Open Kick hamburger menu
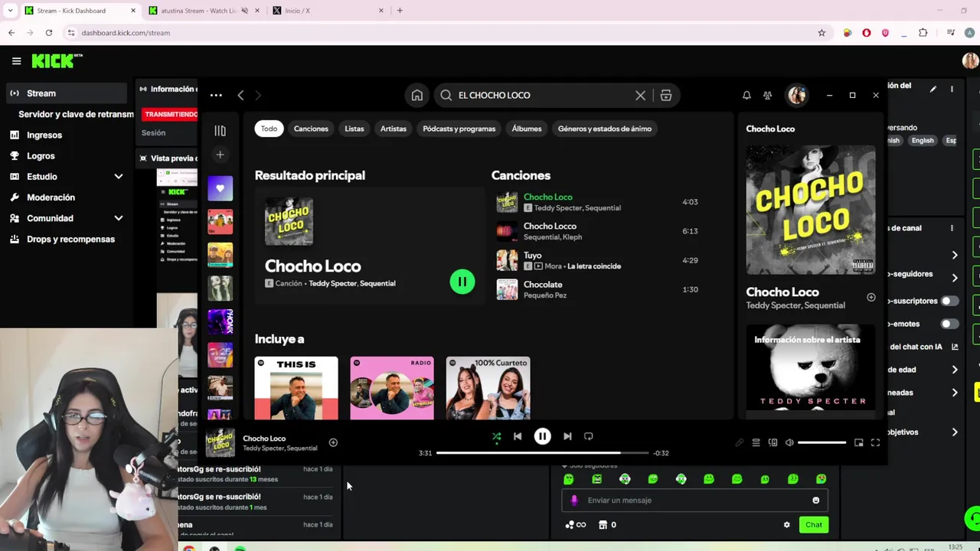 tap(16, 60)
